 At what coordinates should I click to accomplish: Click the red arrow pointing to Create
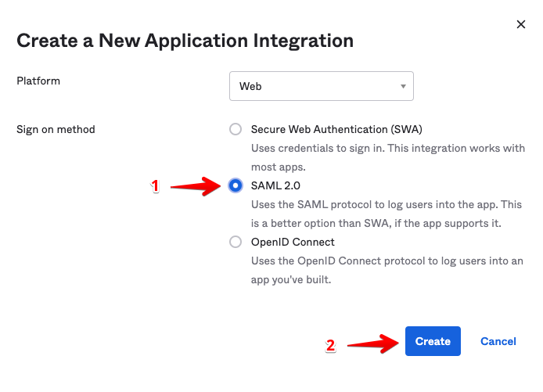coord(373,343)
